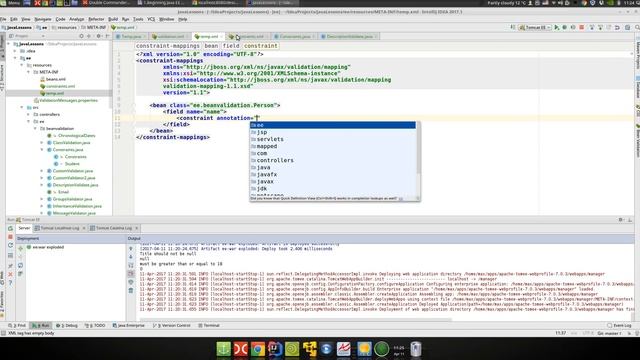Open help question mark icon in Run panel
The height and width of the screenshot is (360, 640).
(10, 283)
